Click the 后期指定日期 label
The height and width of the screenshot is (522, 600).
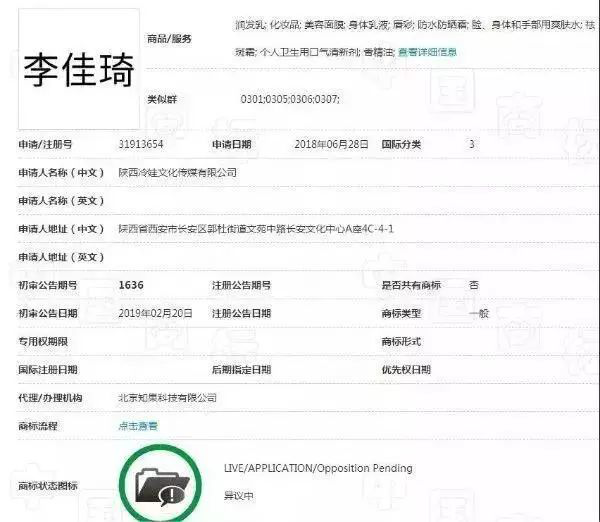click(242, 370)
